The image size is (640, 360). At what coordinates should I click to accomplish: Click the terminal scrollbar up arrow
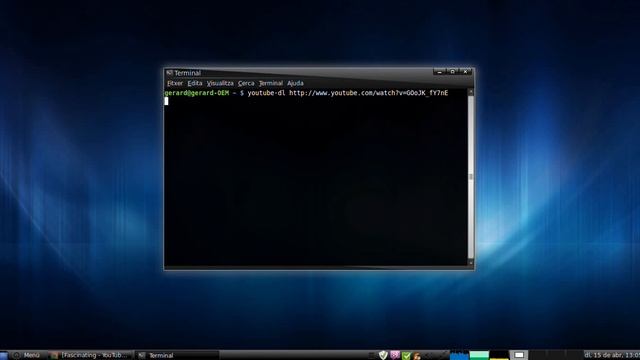pos(470,92)
